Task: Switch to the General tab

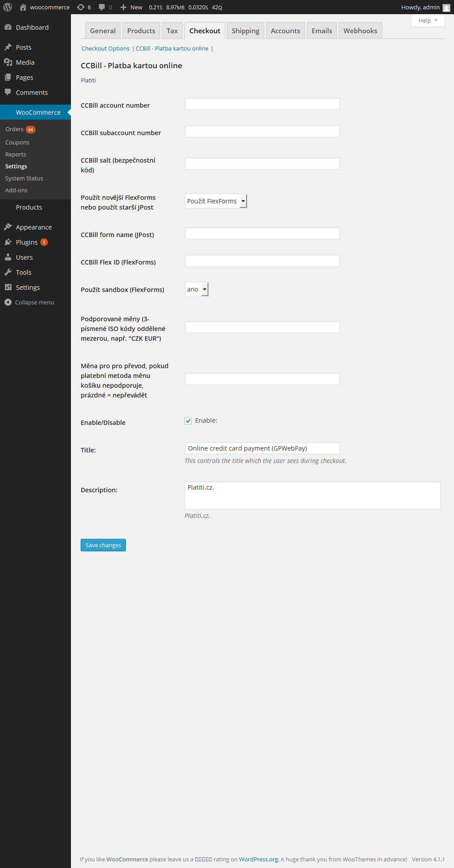Action: [x=103, y=31]
